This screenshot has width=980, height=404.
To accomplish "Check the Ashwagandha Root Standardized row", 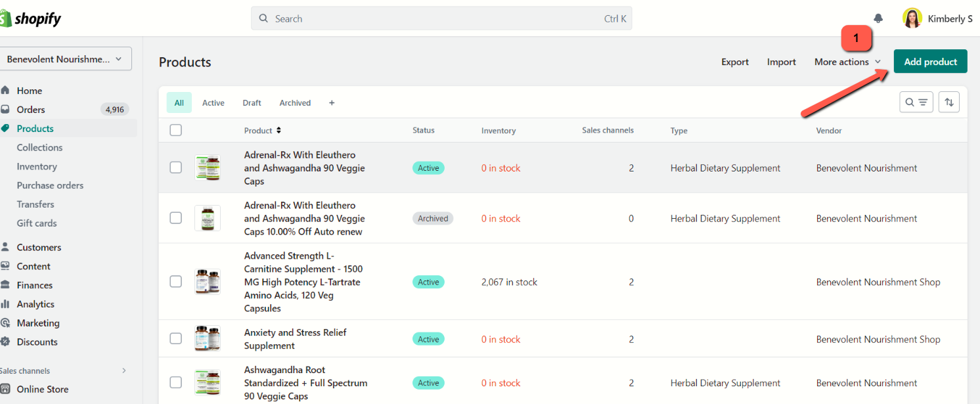I will coord(175,382).
